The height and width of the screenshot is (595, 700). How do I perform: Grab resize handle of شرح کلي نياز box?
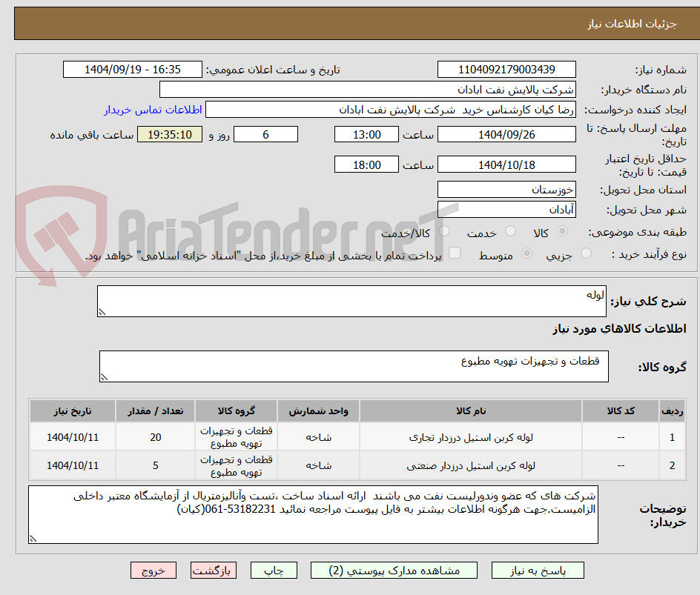coord(102,312)
